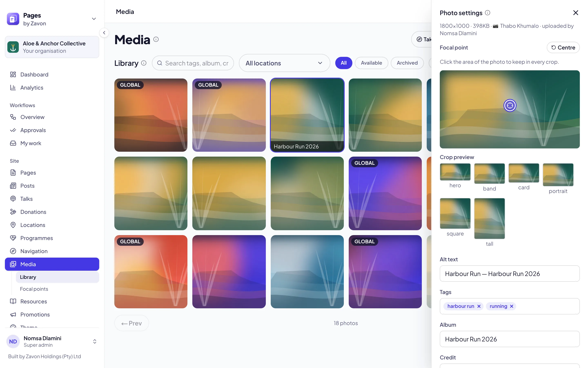Click the Pages by Zavon app logo

pos(13,19)
